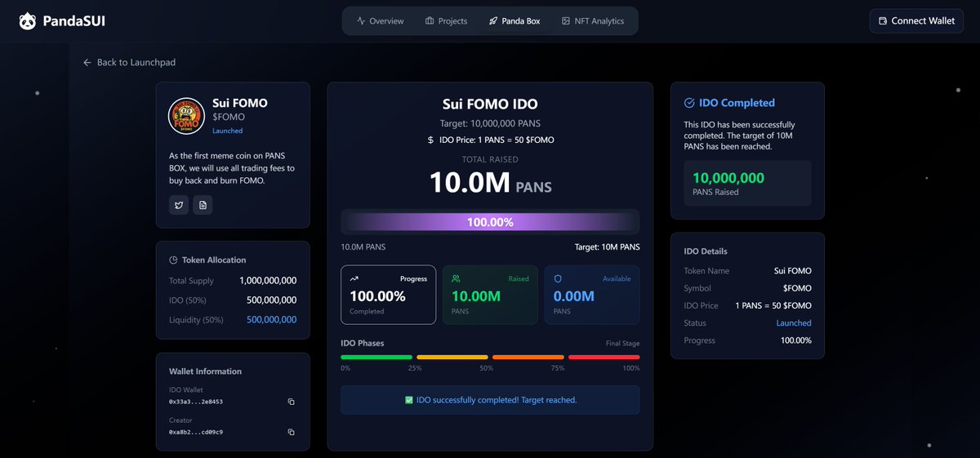This screenshot has width=980, height=458.
Task: Click the Wallet Information heading
Action: click(x=205, y=371)
